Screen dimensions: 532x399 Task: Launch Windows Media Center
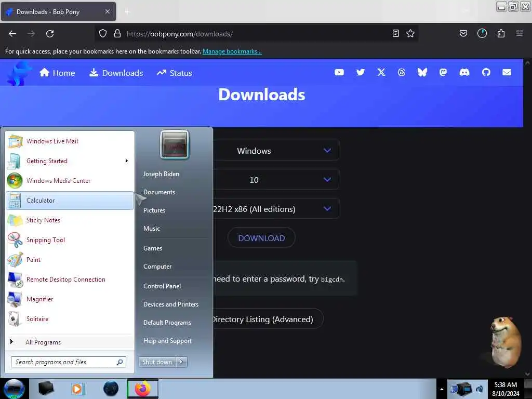point(70,180)
